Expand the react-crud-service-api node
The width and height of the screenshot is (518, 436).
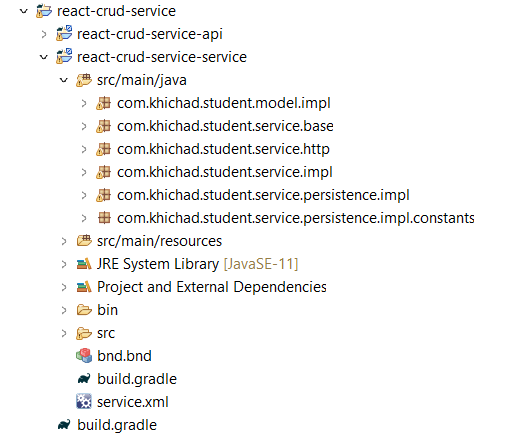[x=44, y=34]
